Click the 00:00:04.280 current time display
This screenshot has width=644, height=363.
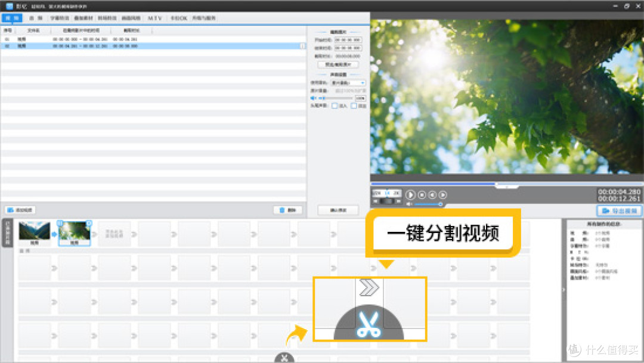click(x=619, y=192)
